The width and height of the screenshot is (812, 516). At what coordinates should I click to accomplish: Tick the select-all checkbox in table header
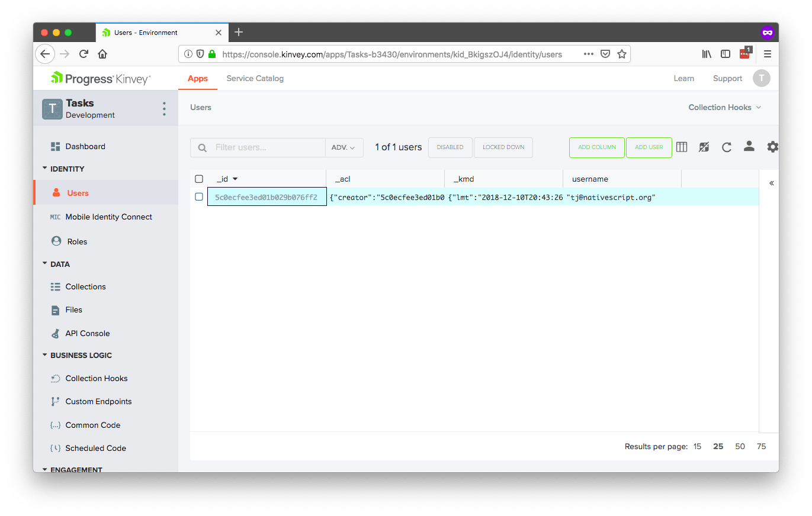pyautogui.click(x=199, y=179)
